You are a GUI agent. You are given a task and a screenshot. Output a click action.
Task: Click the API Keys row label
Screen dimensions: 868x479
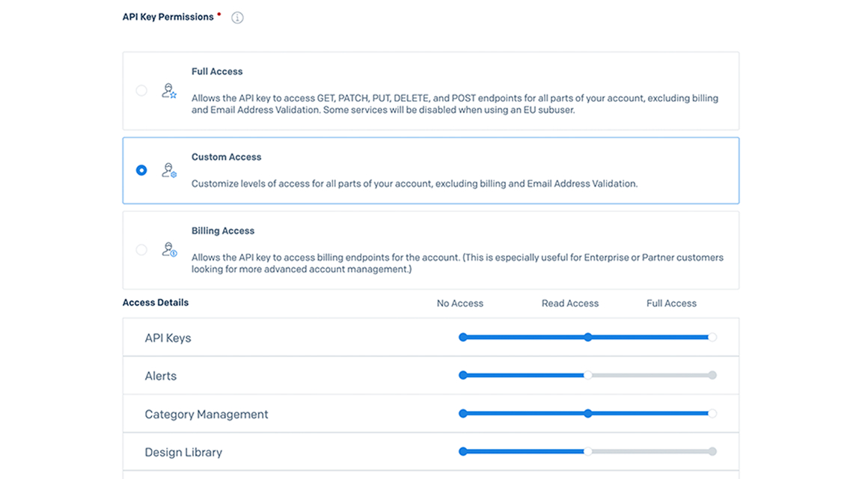pos(168,338)
